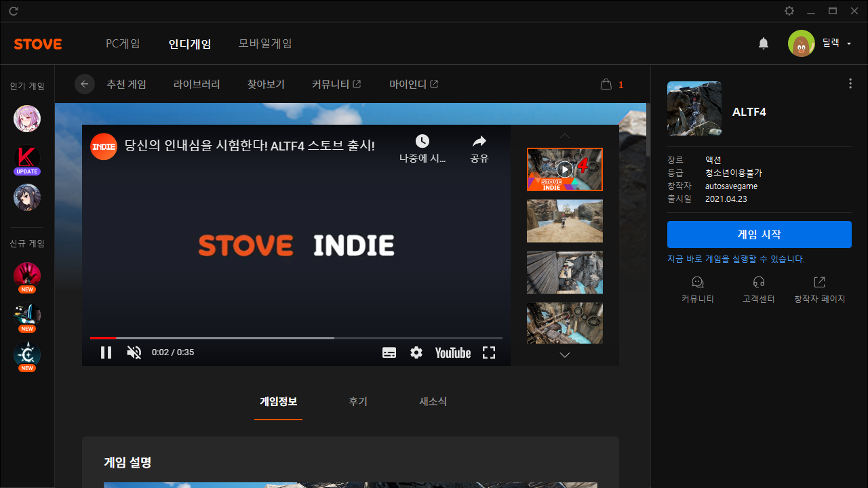Toggle video subtitles captions
The height and width of the screenshot is (488, 868).
click(389, 352)
